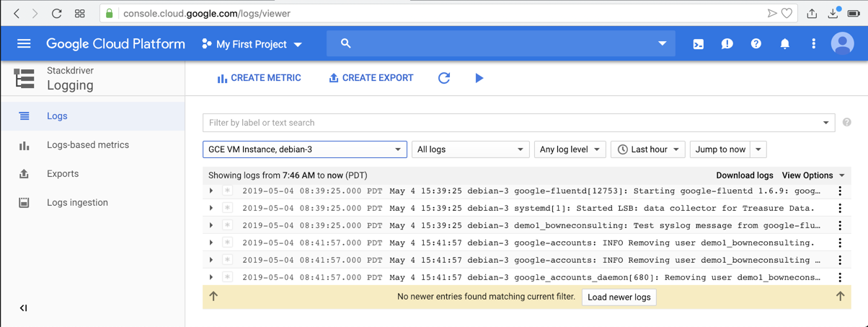Open the All logs dropdown
Viewport: 868px width, 327px height.
pyautogui.click(x=469, y=149)
